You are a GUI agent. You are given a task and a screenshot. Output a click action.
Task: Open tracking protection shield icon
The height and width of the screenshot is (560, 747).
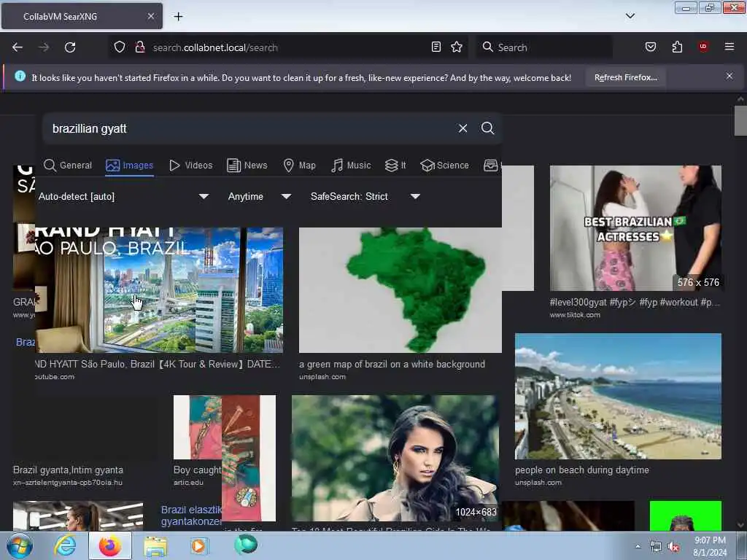coord(120,47)
